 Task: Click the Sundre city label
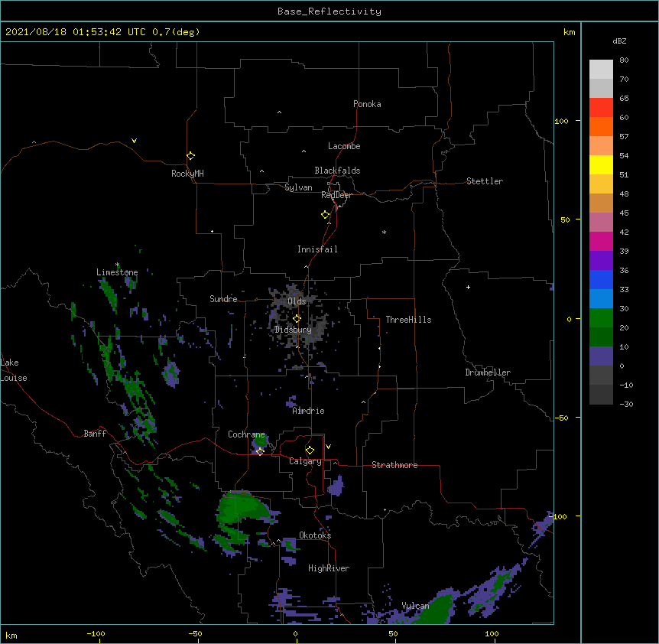coord(223,299)
